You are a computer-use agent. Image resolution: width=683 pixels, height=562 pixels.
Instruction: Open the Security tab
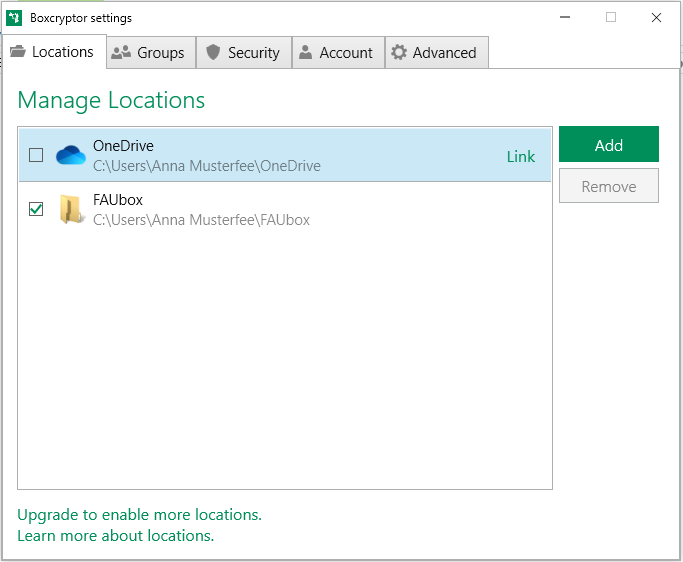(x=244, y=53)
